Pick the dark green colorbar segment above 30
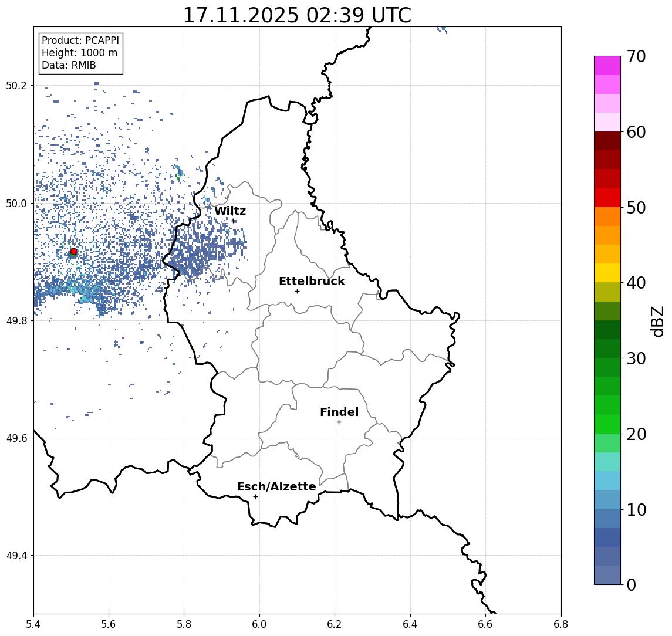 click(607, 349)
